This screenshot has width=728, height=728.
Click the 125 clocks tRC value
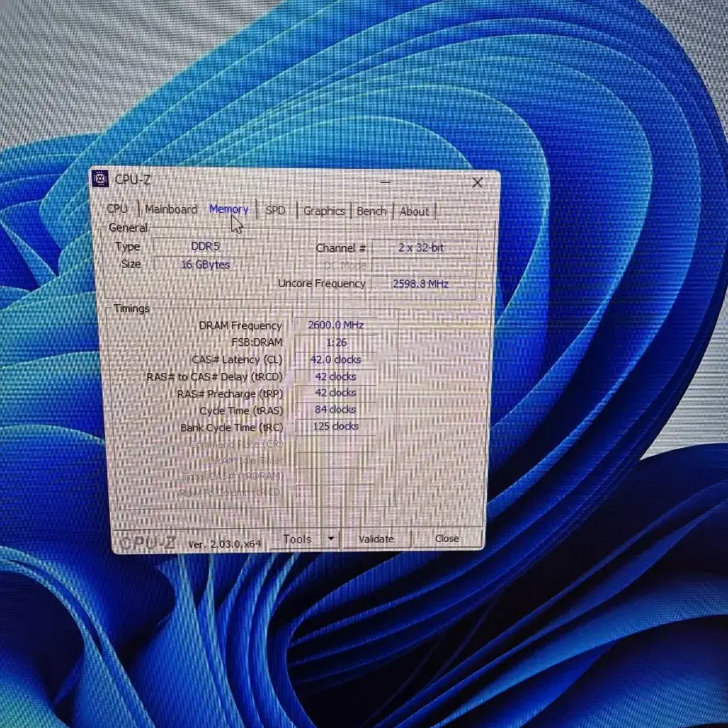coord(336,426)
